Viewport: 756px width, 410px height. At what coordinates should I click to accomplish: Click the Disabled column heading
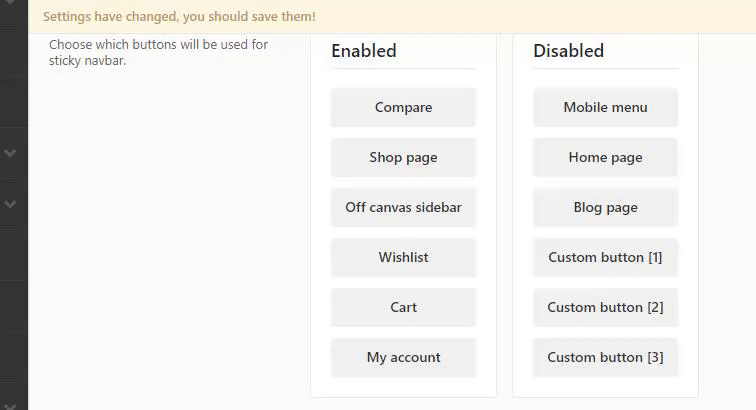coord(568,51)
